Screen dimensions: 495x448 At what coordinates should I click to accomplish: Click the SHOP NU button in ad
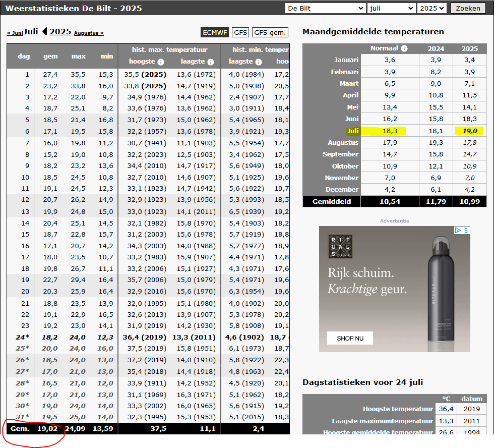349,338
